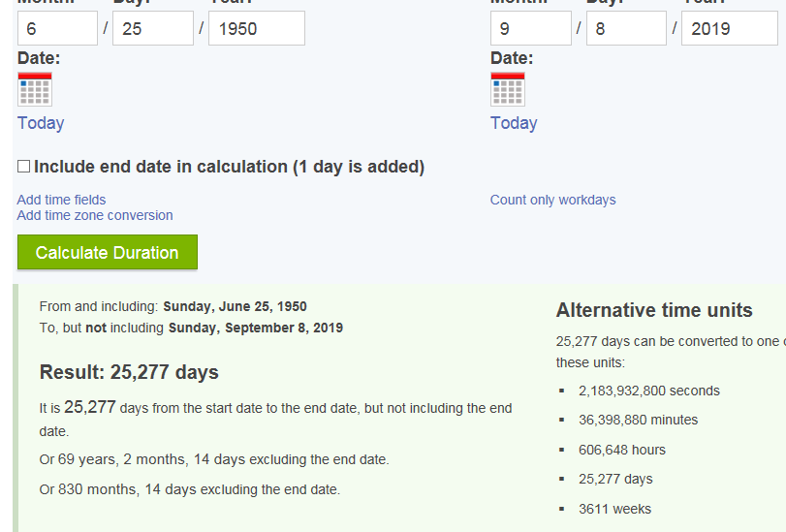Click the end date Today link
The height and width of the screenshot is (532, 786).
(x=514, y=123)
